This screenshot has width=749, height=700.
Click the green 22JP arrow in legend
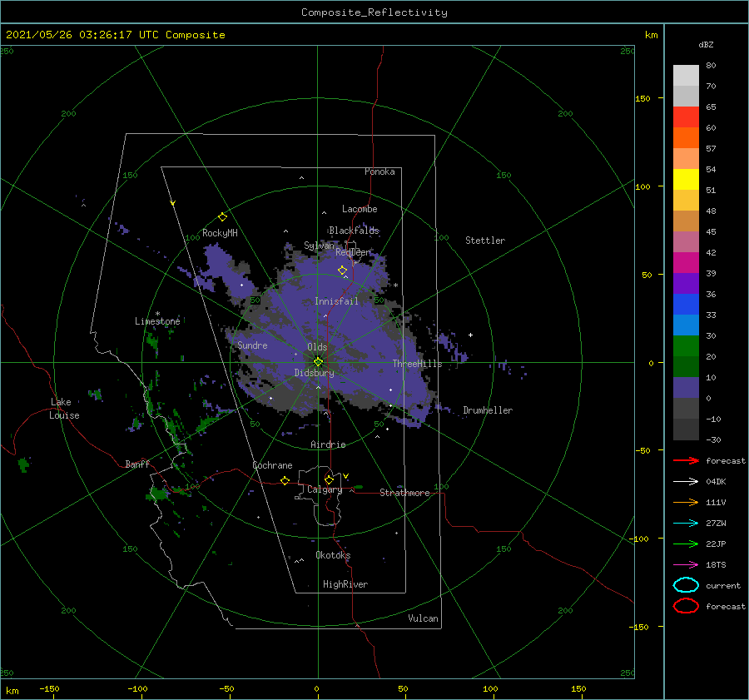coord(686,544)
